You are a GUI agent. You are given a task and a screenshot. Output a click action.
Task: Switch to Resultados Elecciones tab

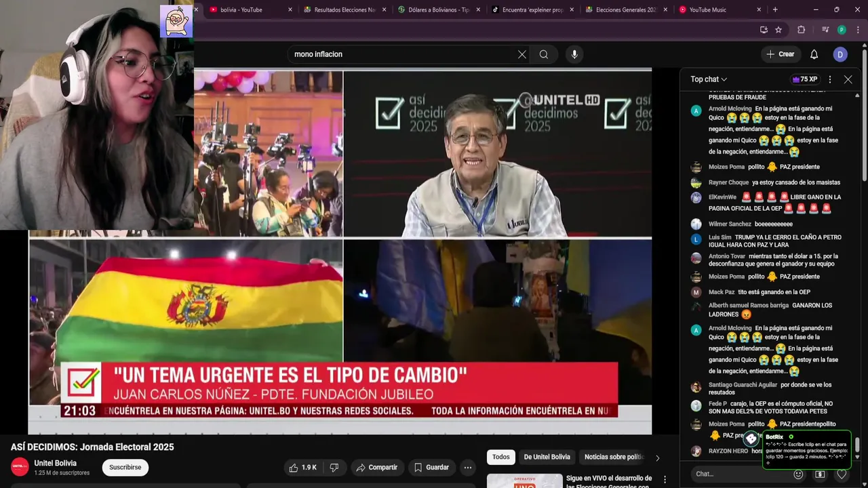tap(344, 9)
